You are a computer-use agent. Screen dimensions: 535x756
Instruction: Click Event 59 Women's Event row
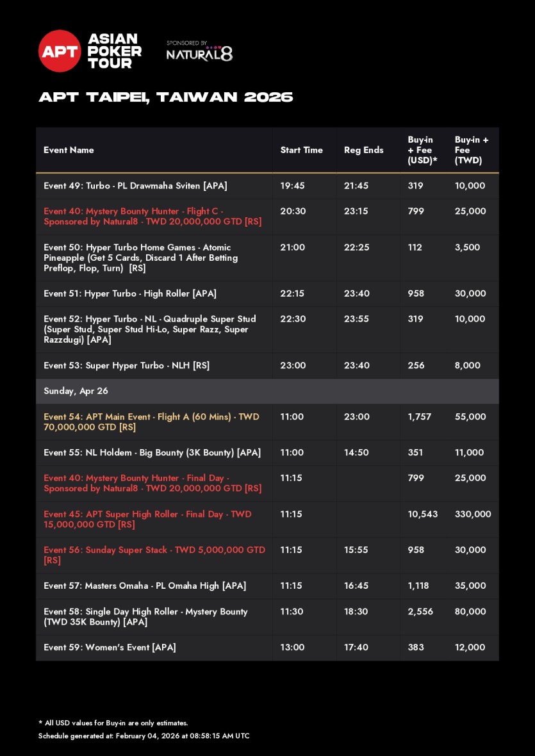point(110,647)
